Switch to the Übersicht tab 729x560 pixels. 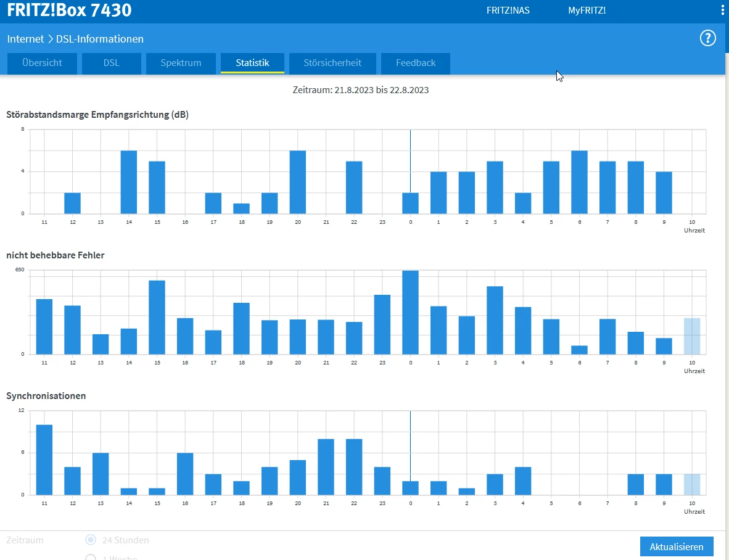click(43, 63)
